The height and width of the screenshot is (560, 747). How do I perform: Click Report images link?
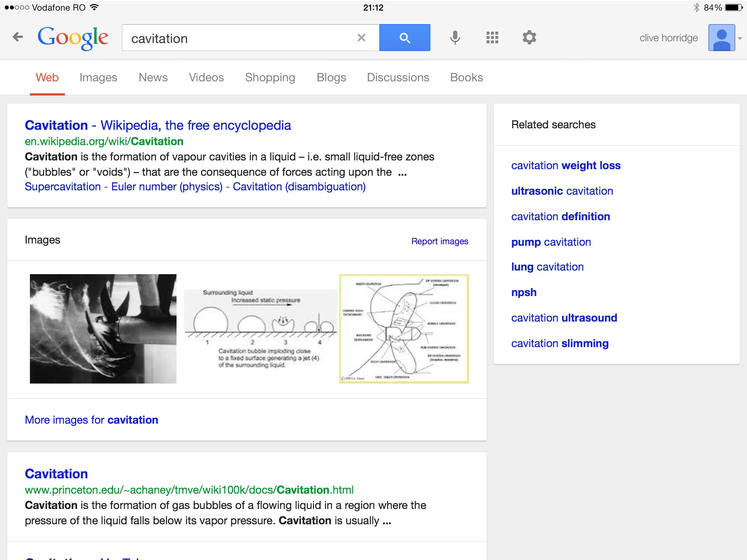click(x=440, y=241)
